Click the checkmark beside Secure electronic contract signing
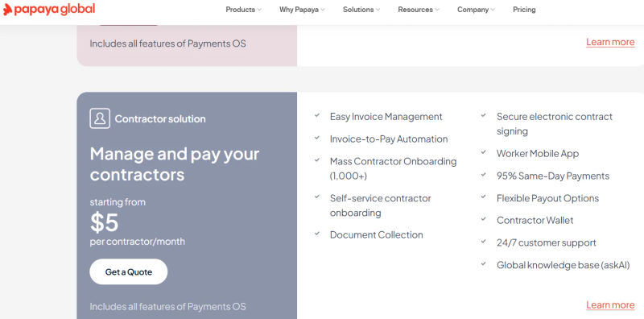 coord(484,115)
